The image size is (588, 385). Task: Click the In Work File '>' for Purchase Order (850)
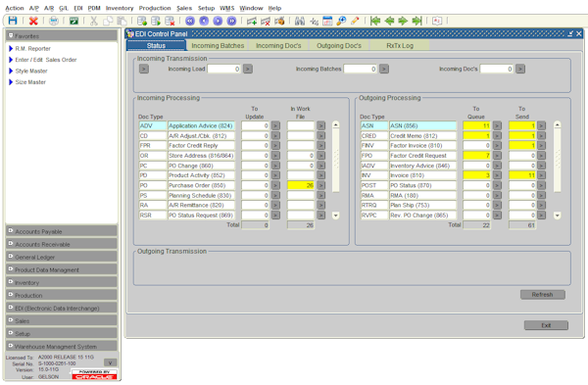(x=321, y=185)
